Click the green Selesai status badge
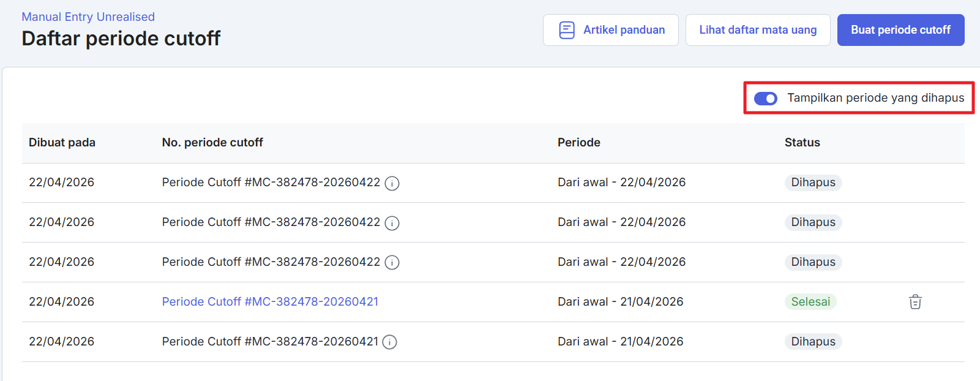The image size is (980, 381). (x=810, y=302)
